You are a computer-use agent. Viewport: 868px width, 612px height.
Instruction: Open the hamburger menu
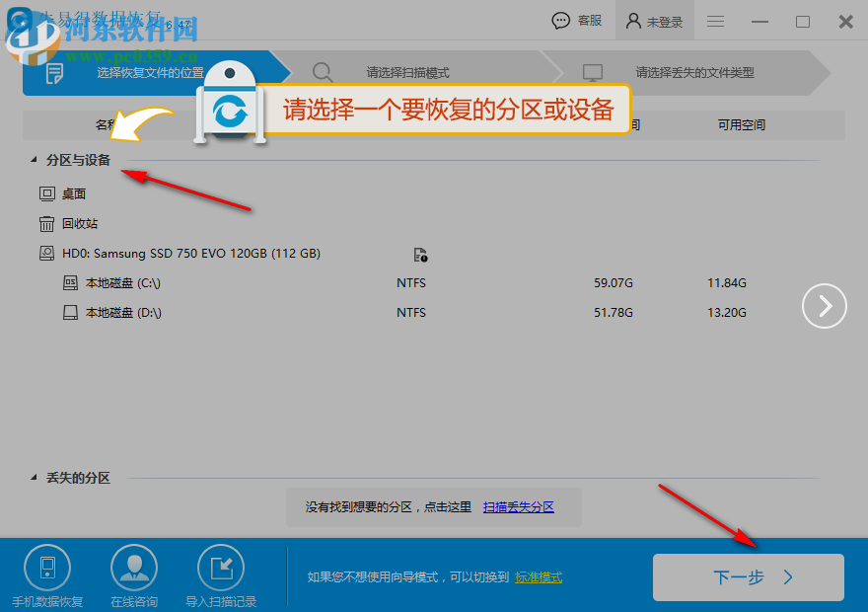coord(714,21)
